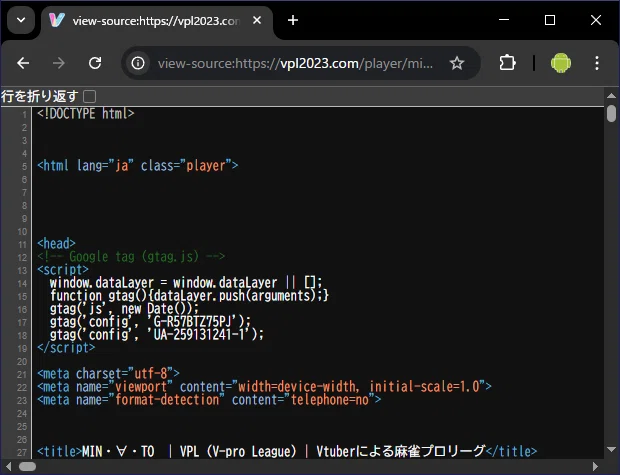Maximize the browser window
The width and height of the screenshot is (620, 475).
tap(550, 20)
